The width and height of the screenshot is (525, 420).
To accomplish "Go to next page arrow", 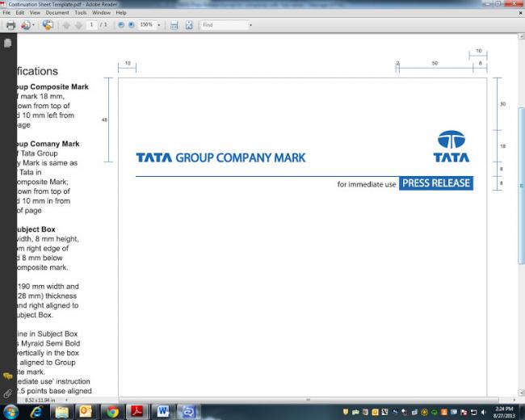I will pyautogui.click(x=78, y=25).
